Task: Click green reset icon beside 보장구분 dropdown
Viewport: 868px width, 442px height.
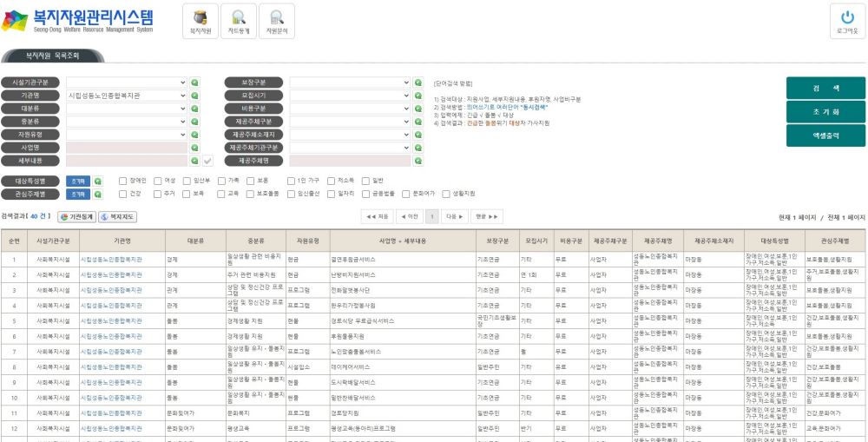Action: coord(418,82)
